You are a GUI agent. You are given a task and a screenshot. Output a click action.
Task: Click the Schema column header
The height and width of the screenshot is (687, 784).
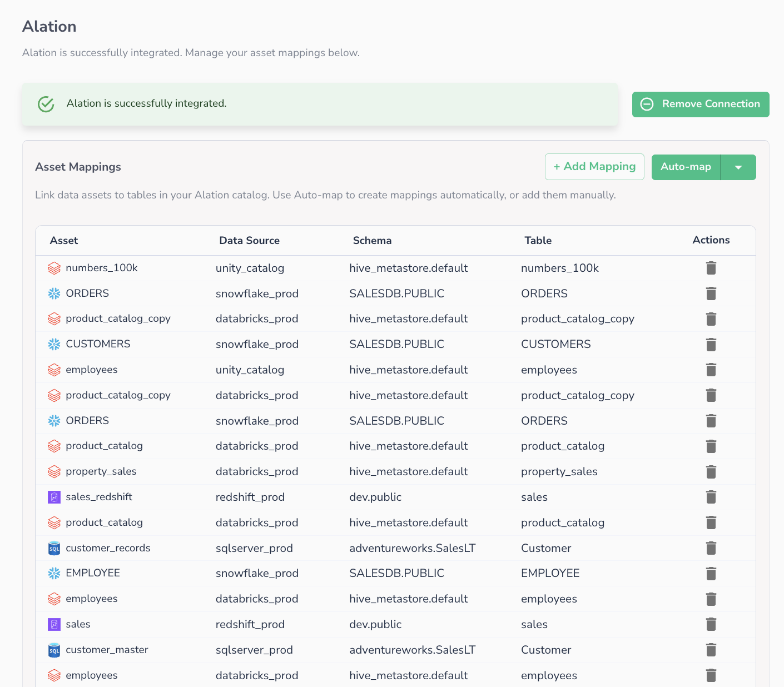click(x=372, y=241)
